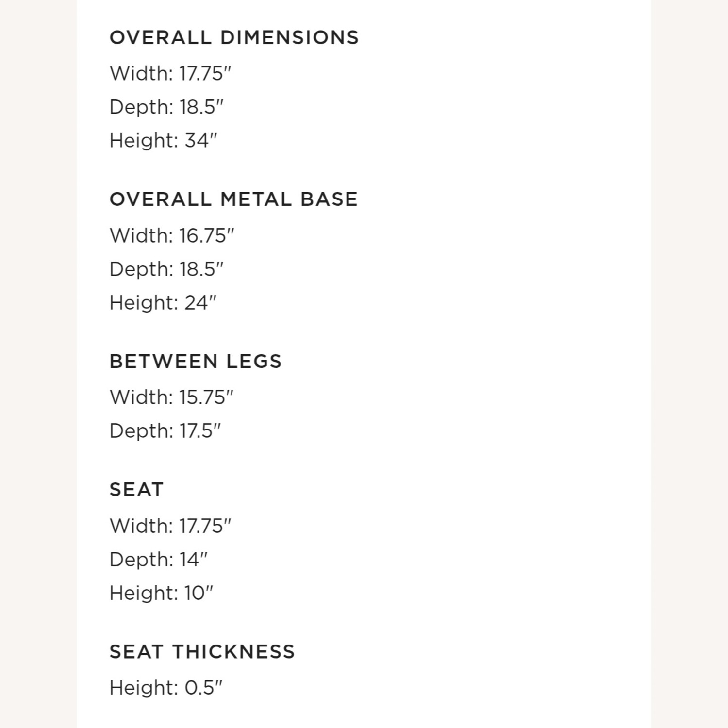The width and height of the screenshot is (728, 728).
Task: Select the seat depth 14″ line
Action: [x=158, y=560]
